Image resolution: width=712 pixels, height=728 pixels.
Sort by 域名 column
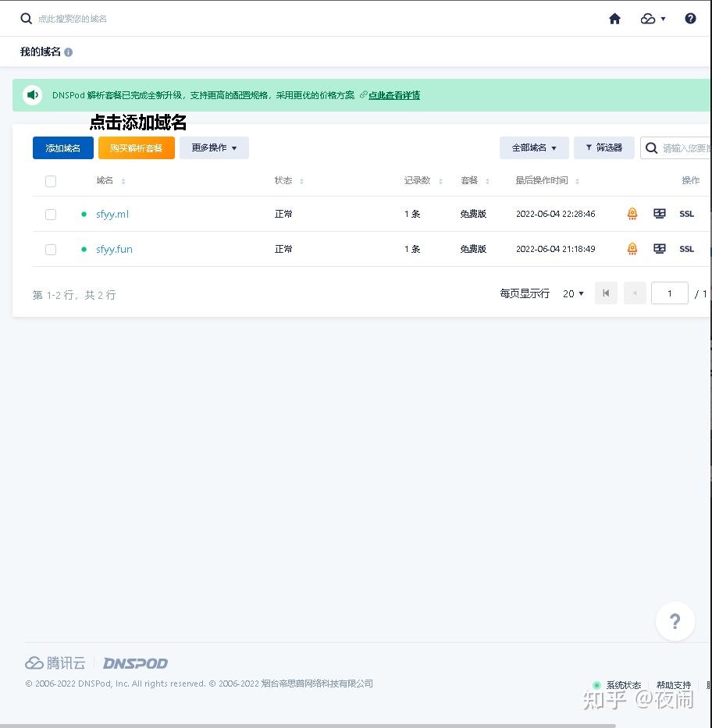[123, 181]
